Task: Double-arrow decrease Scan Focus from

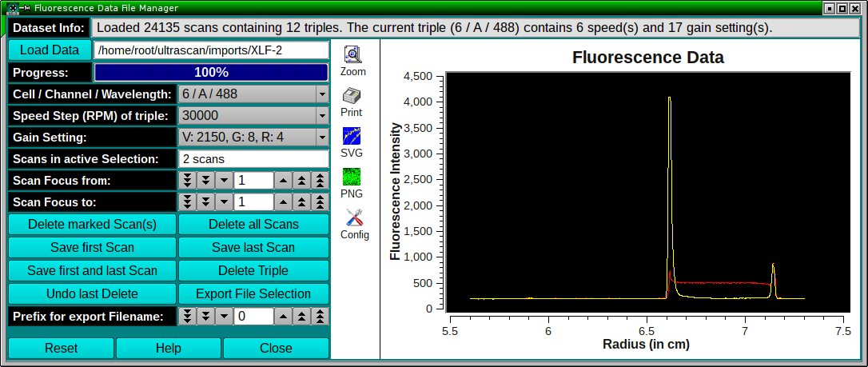Action: point(206,181)
